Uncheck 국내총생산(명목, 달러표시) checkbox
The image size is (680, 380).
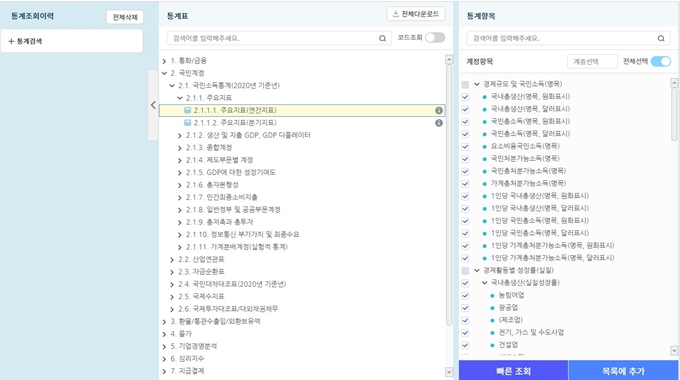point(465,109)
